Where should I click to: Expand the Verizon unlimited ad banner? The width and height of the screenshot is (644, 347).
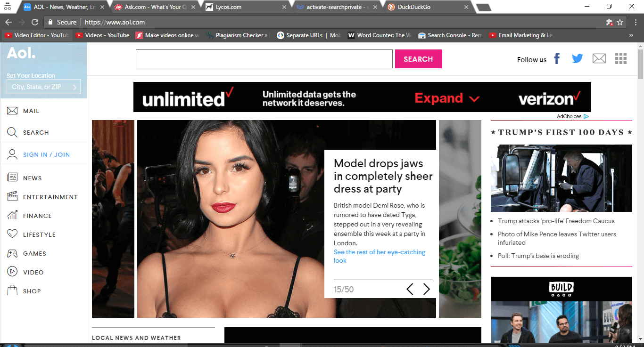(447, 98)
